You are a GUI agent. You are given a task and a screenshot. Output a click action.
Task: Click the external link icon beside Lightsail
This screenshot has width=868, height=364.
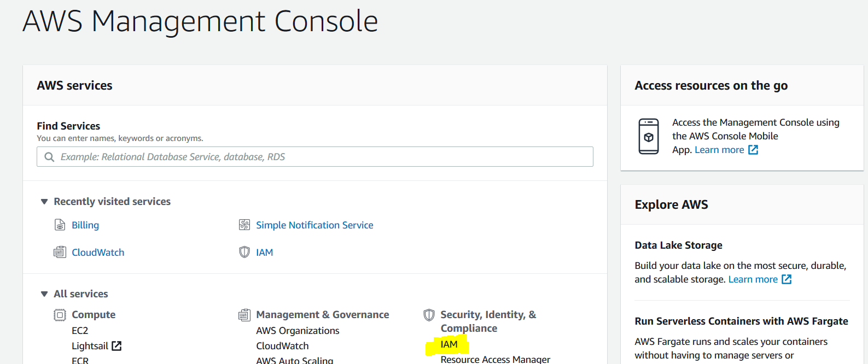pyautogui.click(x=116, y=346)
